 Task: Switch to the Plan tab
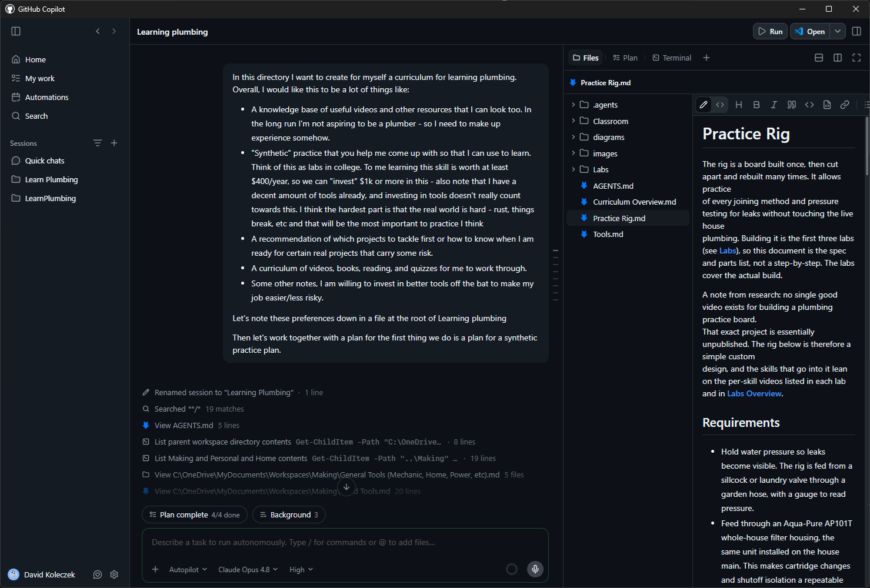[625, 58]
